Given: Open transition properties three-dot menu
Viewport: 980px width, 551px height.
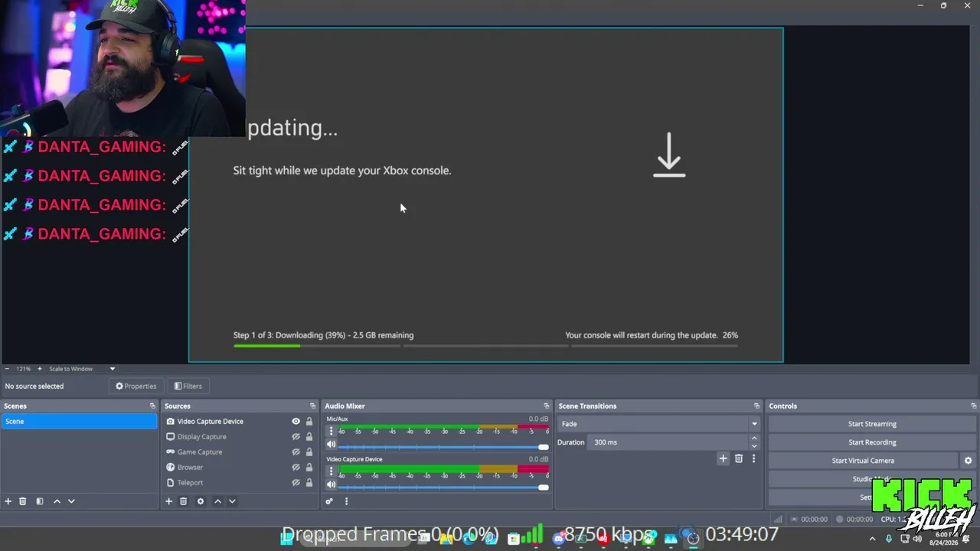Looking at the screenshot, I should point(753,458).
